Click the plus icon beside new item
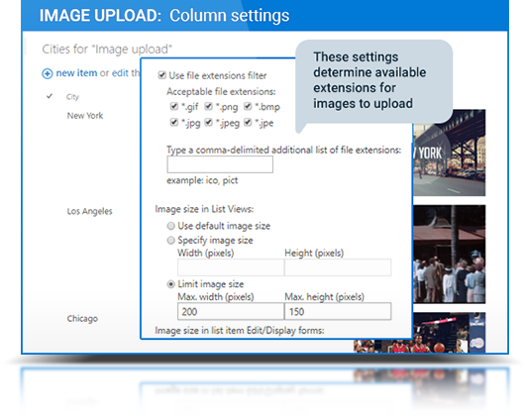The height and width of the screenshot is (420, 525). point(48,73)
